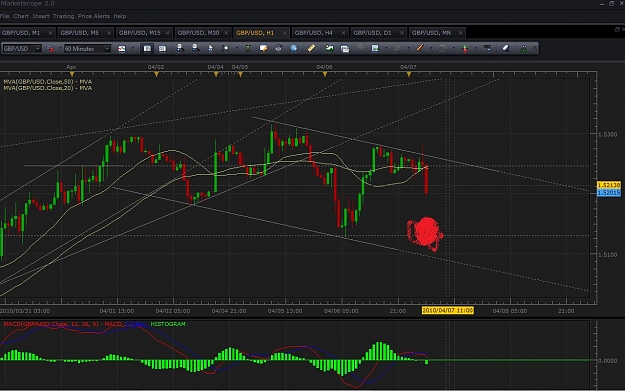Image resolution: width=625 pixels, height=391 pixels.
Task: Close the GBP/USD, D1 tab
Action: tap(402, 33)
